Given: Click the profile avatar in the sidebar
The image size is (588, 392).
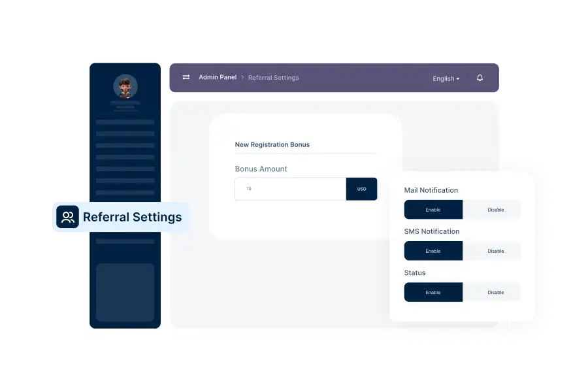Looking at the screenshot, I should [x=125, y=86].
